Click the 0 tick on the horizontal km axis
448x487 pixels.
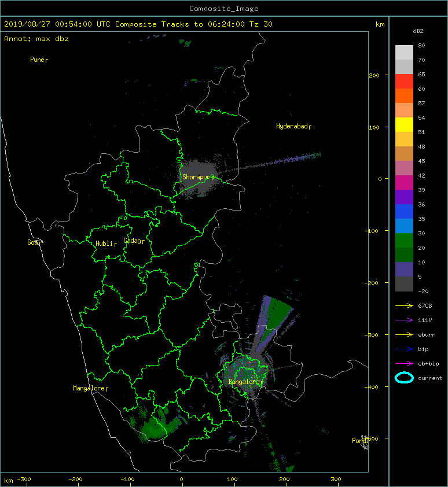coord(182,479)
